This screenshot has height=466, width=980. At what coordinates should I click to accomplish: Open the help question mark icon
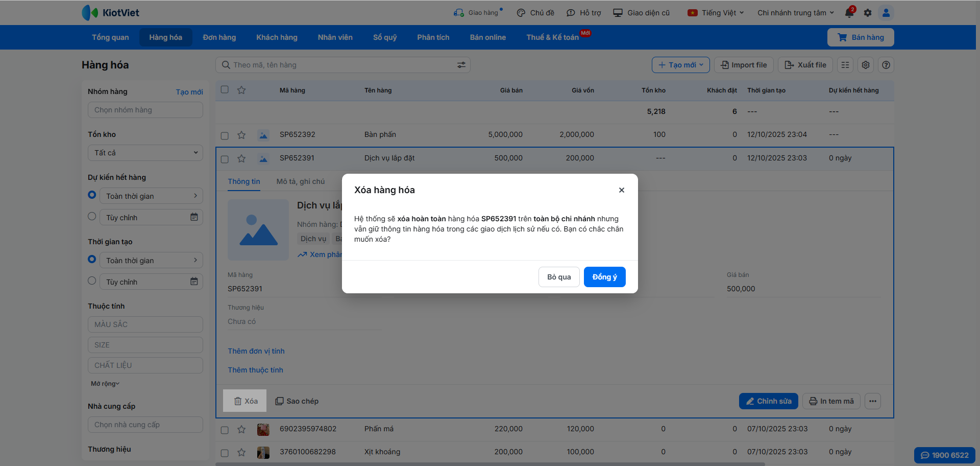click(886, 65)
